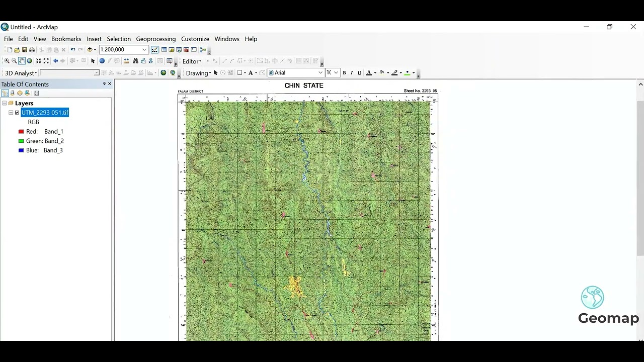This screenshot has width=644, height=362.
Task: Open the ArcToolbox window icon
Action: tap(186, 50)
